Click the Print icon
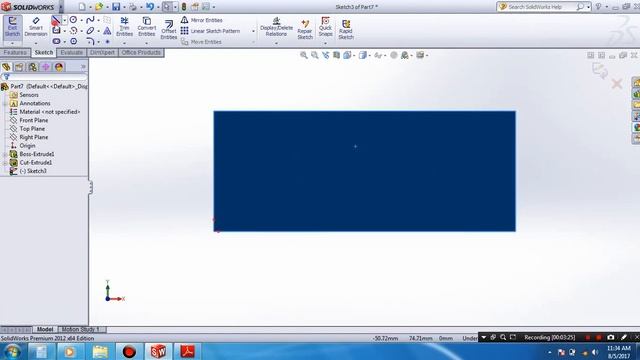The width and height of the screenshot is (640, 360). 133,7
